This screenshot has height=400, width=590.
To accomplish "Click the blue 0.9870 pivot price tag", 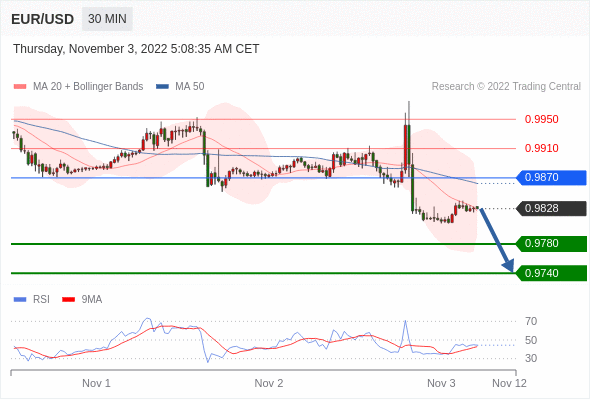I will click(551, 178).
